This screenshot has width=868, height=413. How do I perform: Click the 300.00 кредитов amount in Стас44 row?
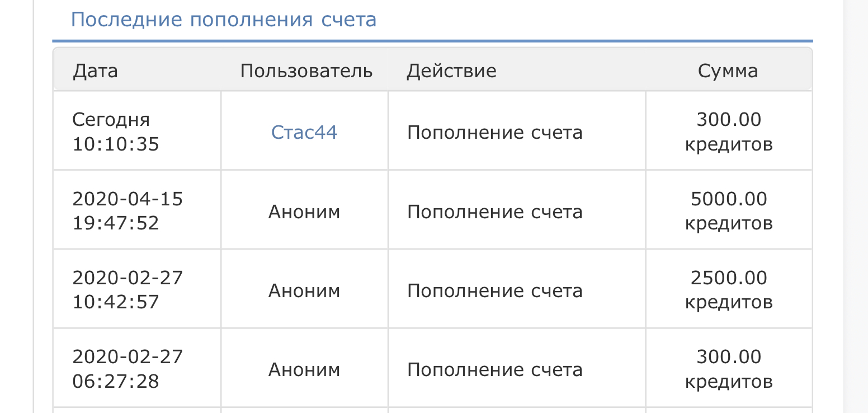coord(729,132)
